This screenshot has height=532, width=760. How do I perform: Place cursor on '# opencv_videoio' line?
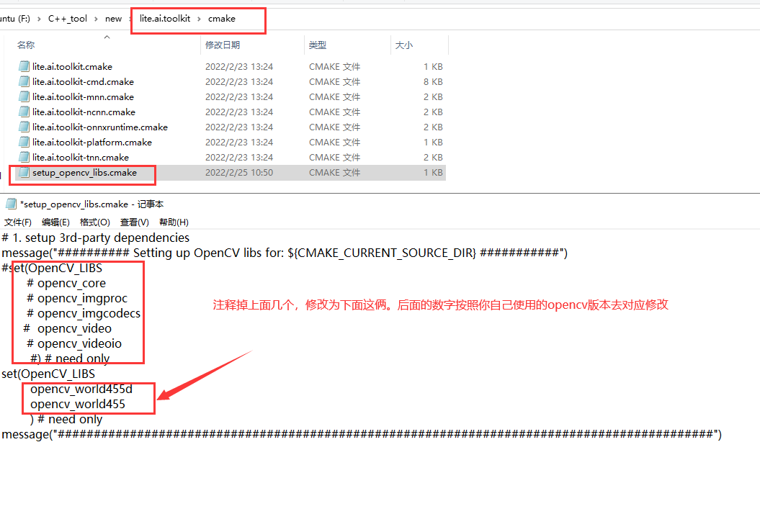coord(73,343)
